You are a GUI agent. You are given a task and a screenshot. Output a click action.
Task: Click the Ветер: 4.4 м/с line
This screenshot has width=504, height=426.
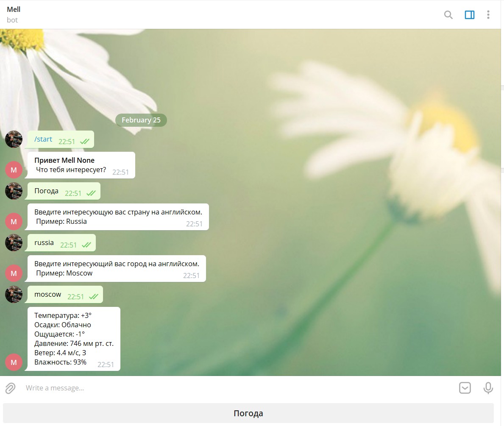pyautogui.click(x=60, y=353)
